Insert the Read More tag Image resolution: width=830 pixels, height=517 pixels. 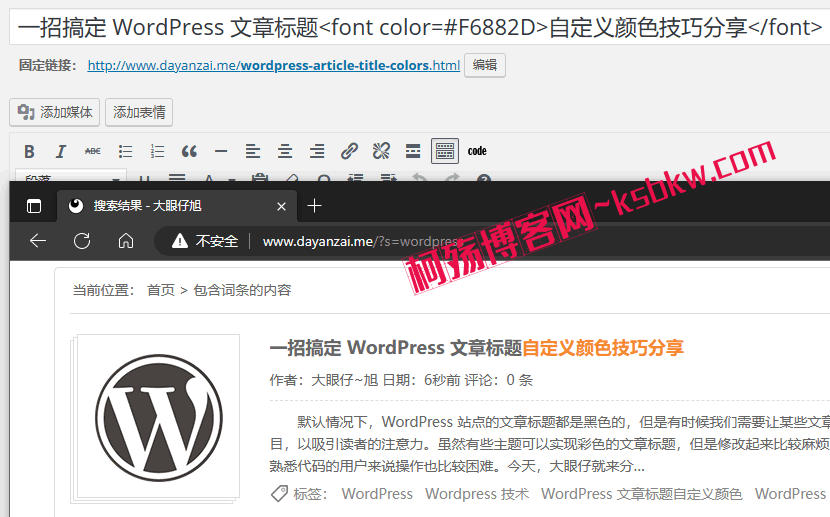413,151
